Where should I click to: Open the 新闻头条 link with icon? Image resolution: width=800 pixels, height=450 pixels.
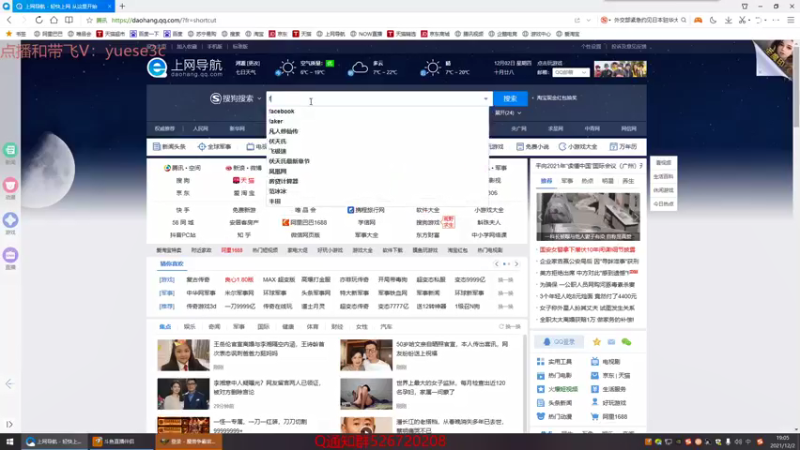point(169,147)
